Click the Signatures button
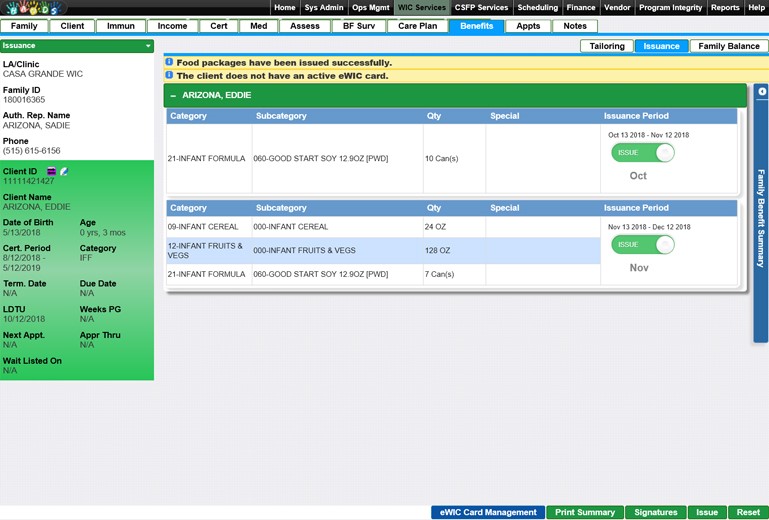Viewport: 769px width, 520px height. pos(656,512)
